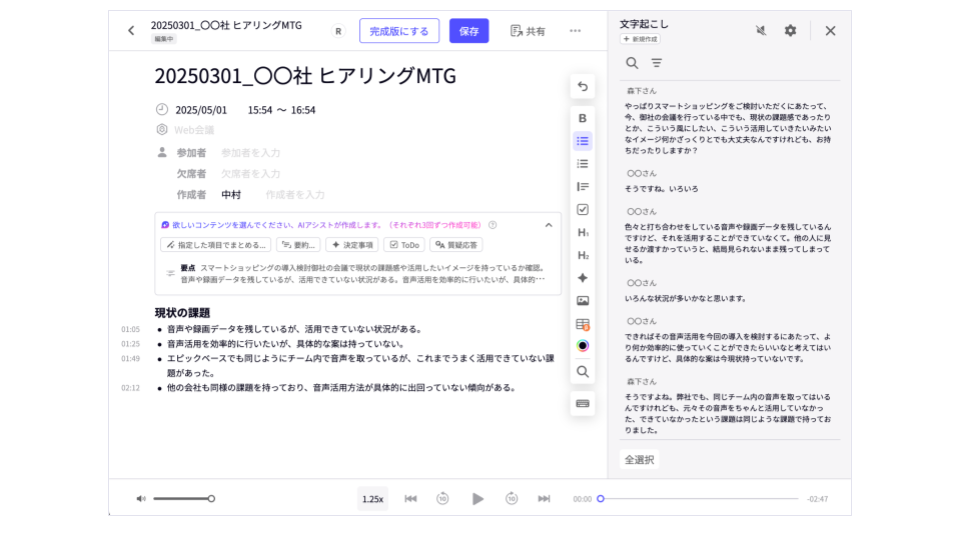Toggle the bulleted list format
Viewport: 960px width, 540px height.
pyautogui.click(x=583, y=141)
